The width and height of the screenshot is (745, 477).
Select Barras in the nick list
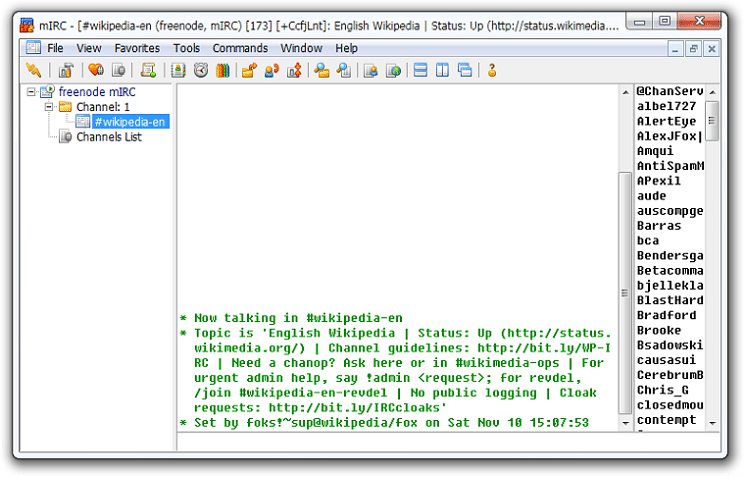[659, 226]
